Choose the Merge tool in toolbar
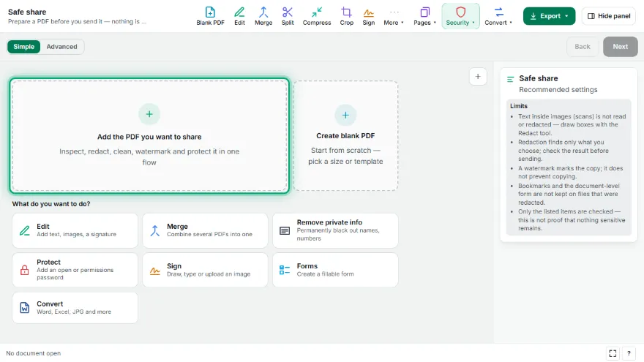This screenshot has width=644, height=362. click(263, 16)
